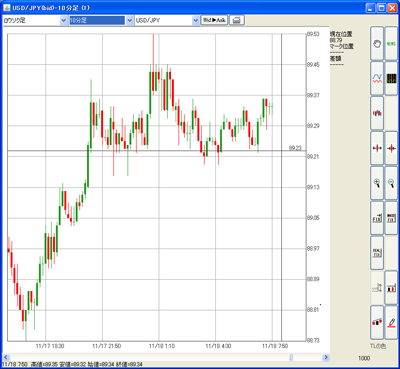Click the 11/17 18:30 time axis label
Screen dimensions: 400x369
coord(50,346)
